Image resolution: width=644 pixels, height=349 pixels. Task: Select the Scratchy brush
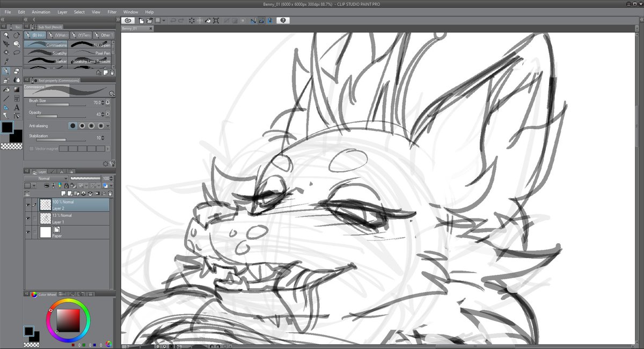tap(46, 53)
